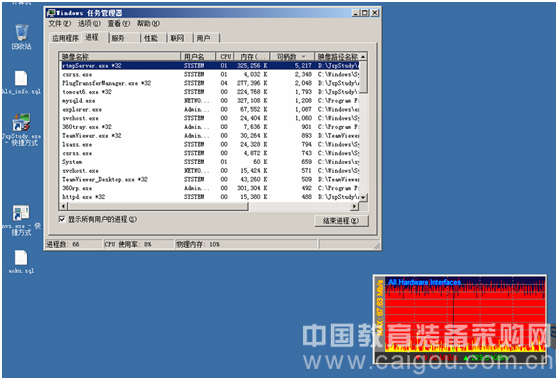Image resolution: width=558 pixels, height=380 pixels.
Task: Click process list scroll up arrow
Action: 363,57
